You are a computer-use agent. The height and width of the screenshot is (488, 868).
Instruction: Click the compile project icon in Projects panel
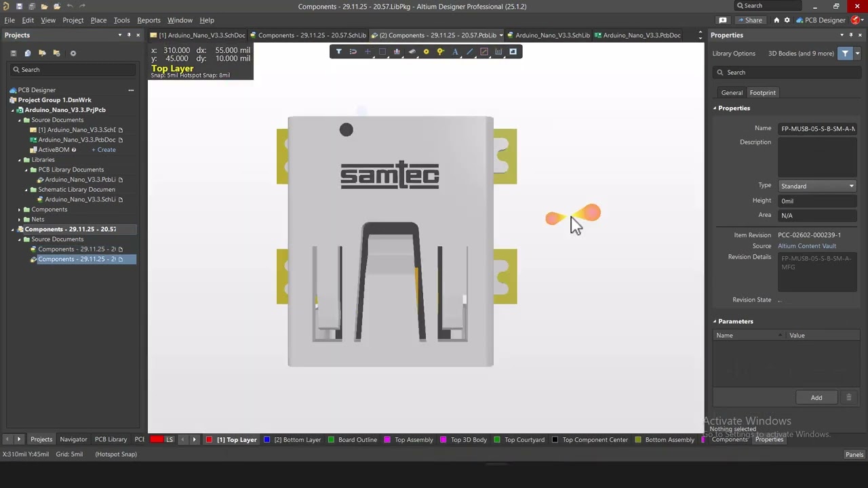click(x=28, y=53)
